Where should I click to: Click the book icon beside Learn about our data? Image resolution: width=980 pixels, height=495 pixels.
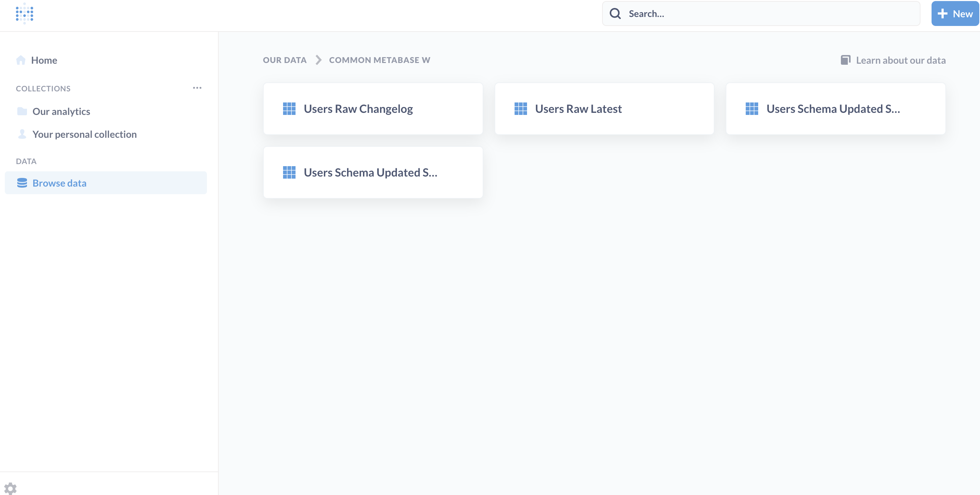pyautogui.click(x=845, y=60)
